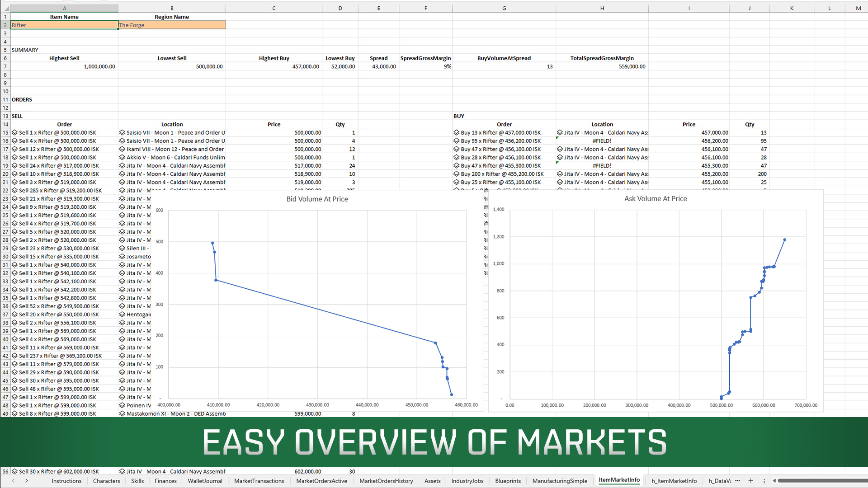Open the hidden sheet tabs ellipsis menu

pyautogui.click(x=738, y=481)
